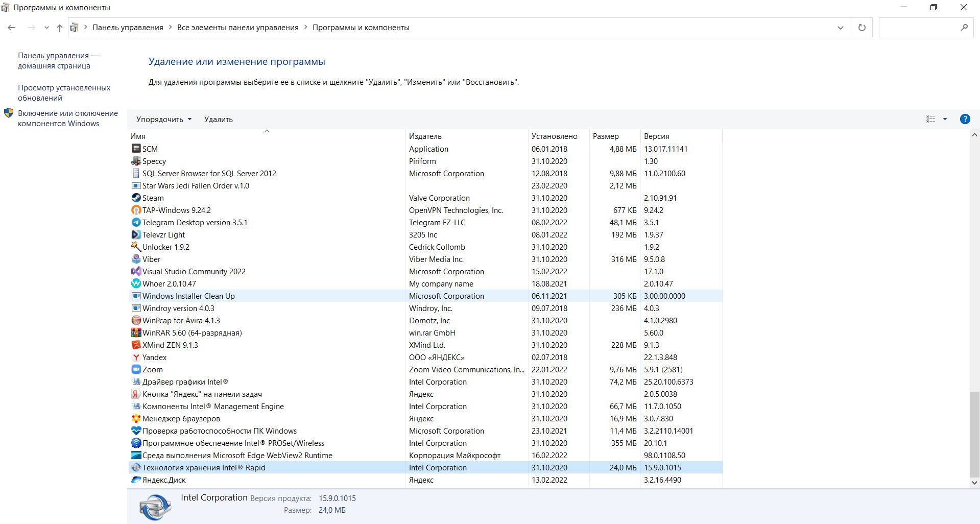Open the Упорядочить dropdown menu
Image resolution: width=980 pixels, height=524 pixels.
pyautogui.click(x=163, y=119)
